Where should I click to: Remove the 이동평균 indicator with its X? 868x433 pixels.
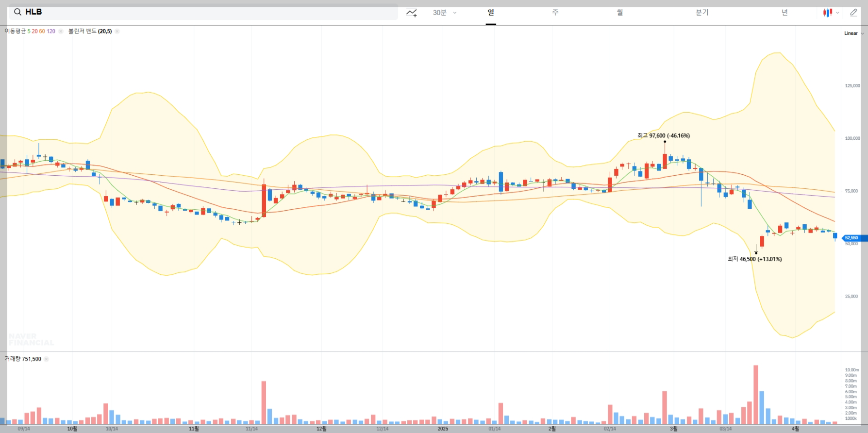(61, 31)
